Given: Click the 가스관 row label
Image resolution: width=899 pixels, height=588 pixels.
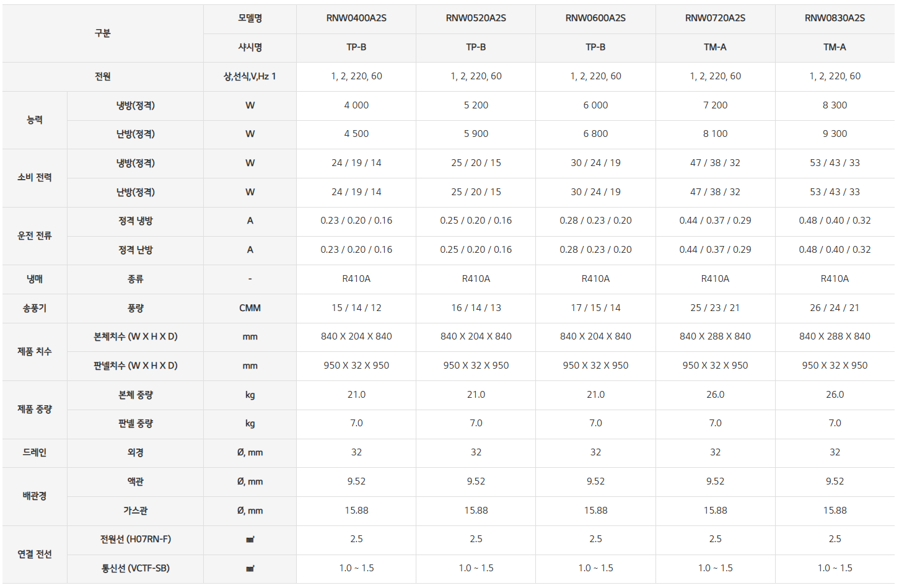Looking at the screenshot, I should coord(135,511).
